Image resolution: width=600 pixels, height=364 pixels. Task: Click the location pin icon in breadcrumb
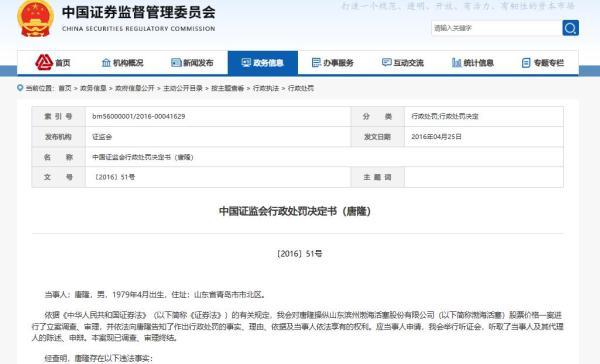(x=20, y=88)
